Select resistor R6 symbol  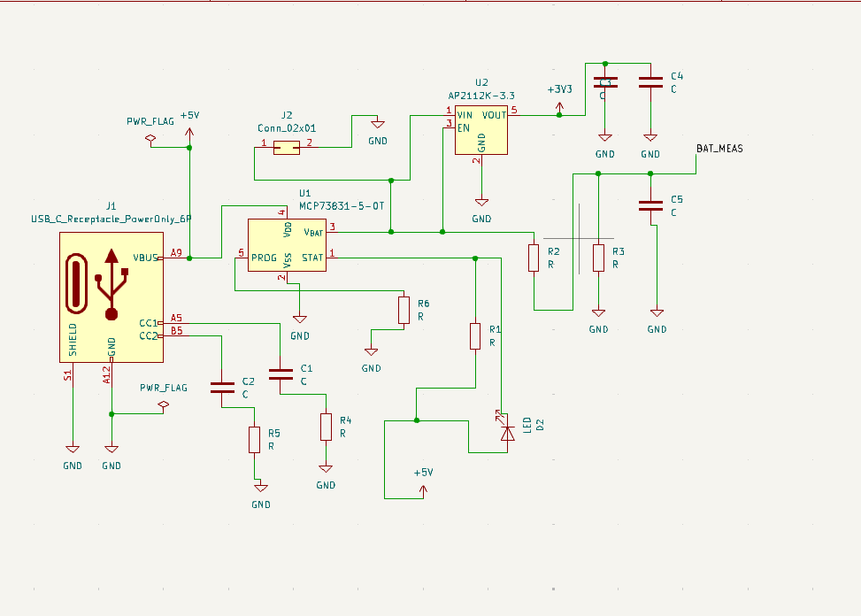[x=404, y=310]
